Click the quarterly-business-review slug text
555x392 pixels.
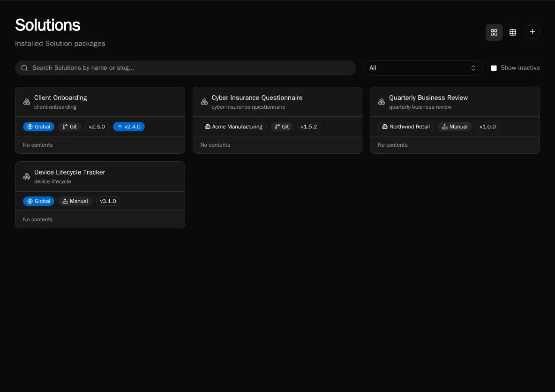point(420,107)
